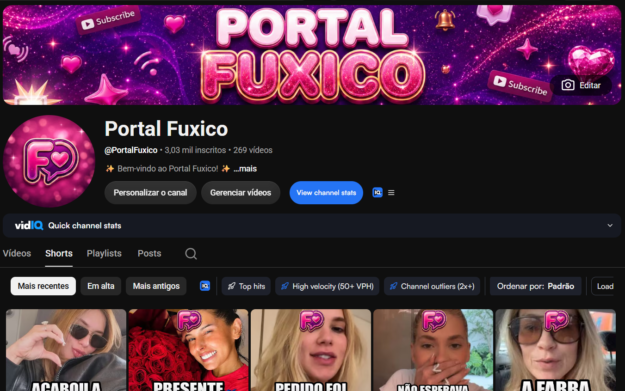The width and height of the screenshot is (625, 391).
Task: Click the channel search magnifier icon
Action: 191,253
